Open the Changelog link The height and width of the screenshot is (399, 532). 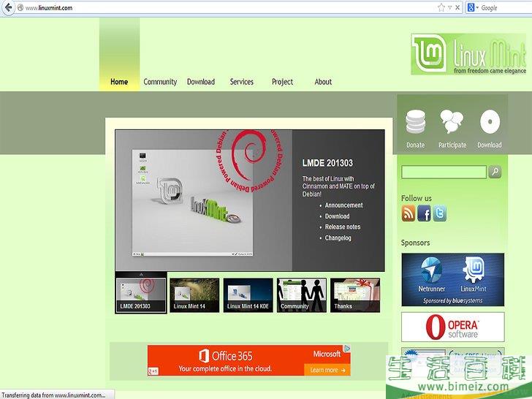point(338,237)
